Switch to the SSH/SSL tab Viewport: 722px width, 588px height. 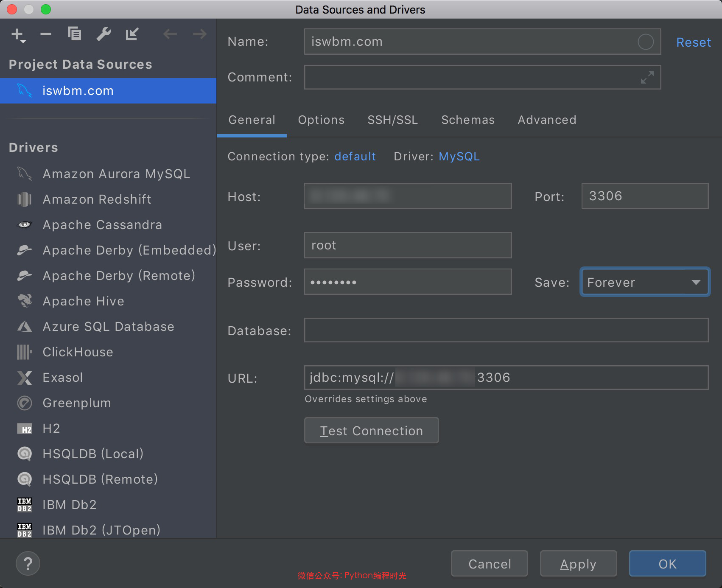tap(392, 120)
